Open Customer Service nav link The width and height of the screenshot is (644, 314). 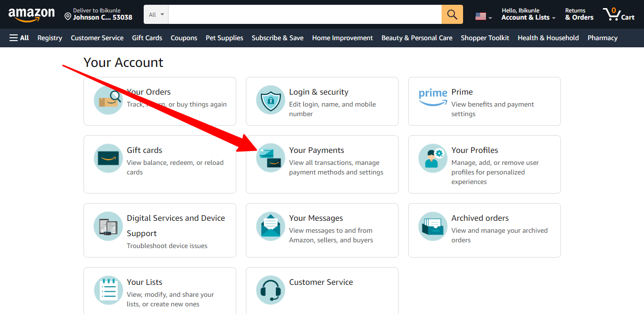tap(97, 38)
